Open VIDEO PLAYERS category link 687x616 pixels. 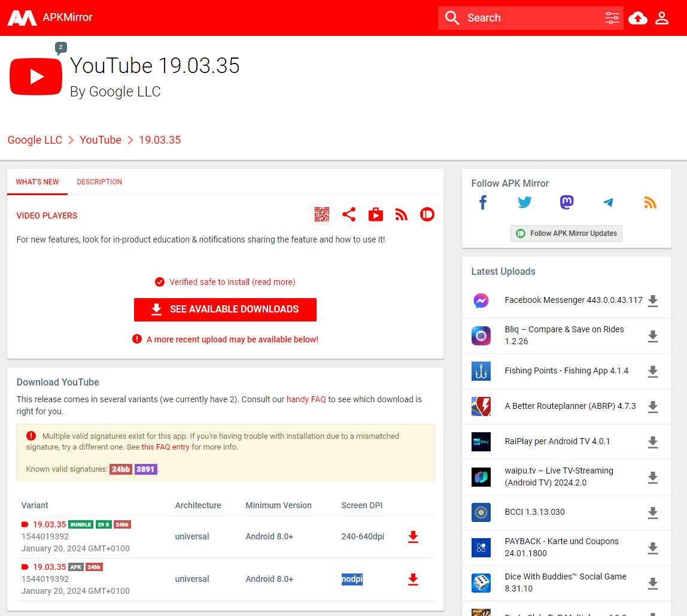pyautogui.click(x=47, y=216)
